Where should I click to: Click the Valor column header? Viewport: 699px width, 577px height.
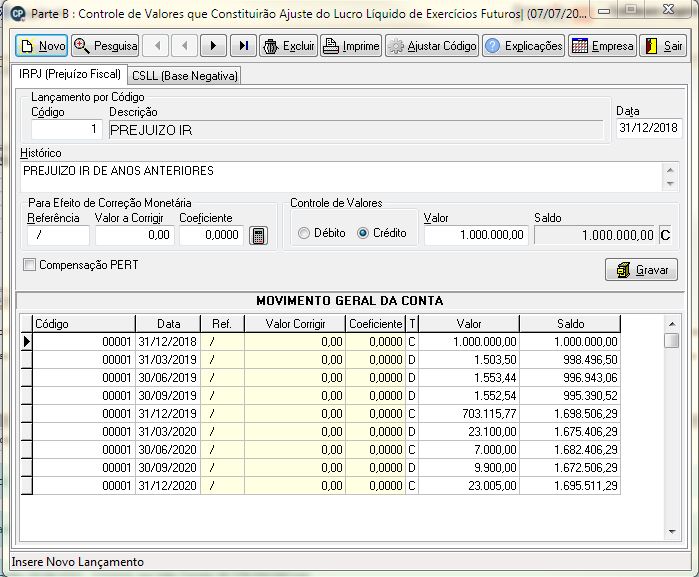[469, 324]
